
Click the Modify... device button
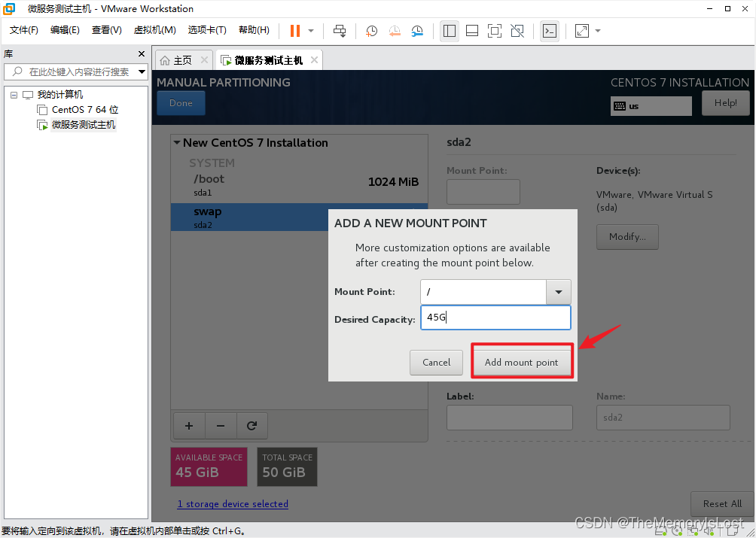(627, 236)
